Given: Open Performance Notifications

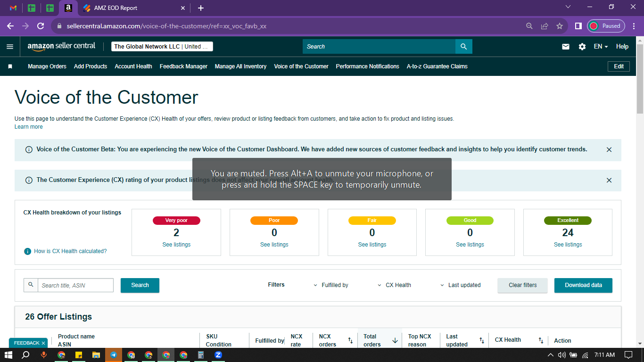Looking at the screenshot, I should [x=367, y=66].
